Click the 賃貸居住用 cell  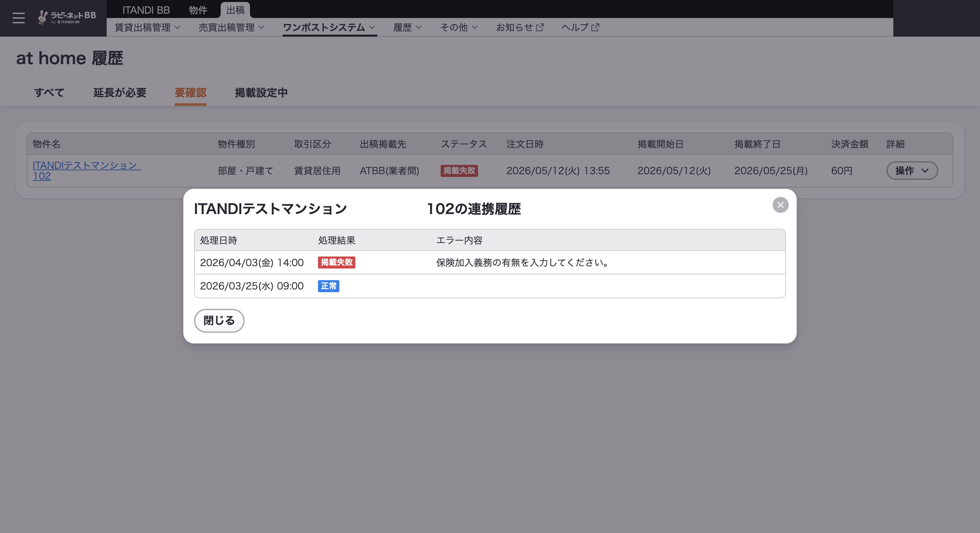[317, 171]
